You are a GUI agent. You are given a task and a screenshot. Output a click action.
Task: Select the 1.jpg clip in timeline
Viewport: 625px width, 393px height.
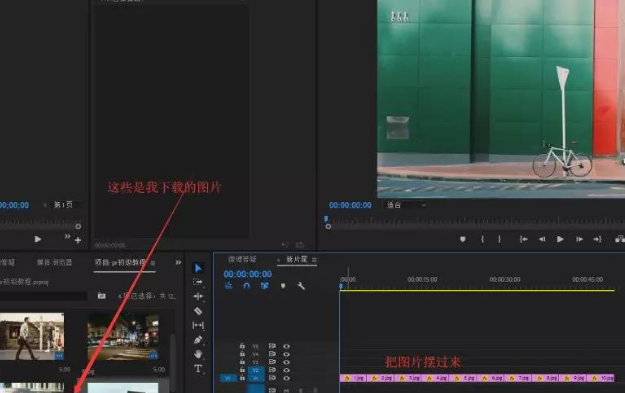point(353,378)
